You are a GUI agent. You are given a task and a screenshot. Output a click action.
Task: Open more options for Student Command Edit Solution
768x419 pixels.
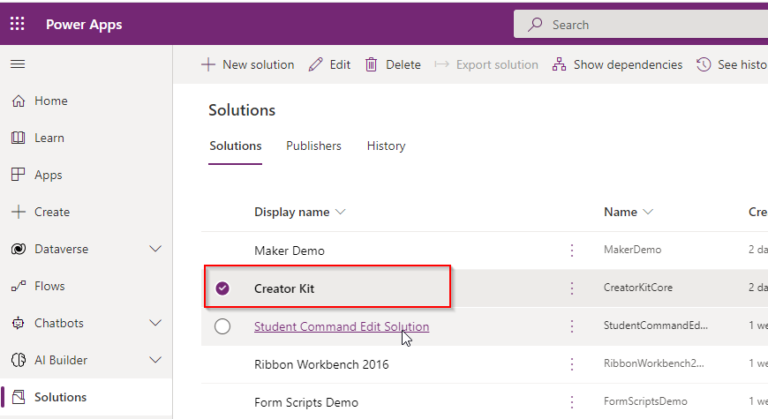tap(572, 326)
